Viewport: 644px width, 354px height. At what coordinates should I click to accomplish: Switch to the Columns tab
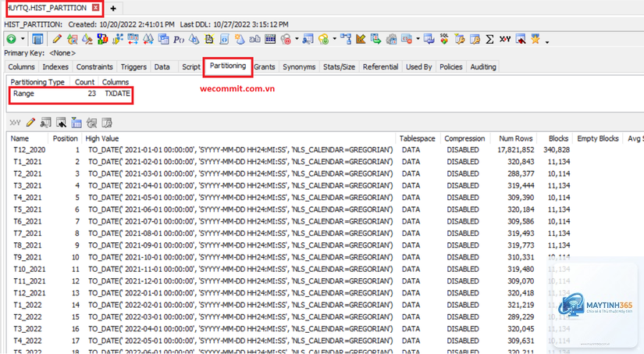(x=21, y=66)
